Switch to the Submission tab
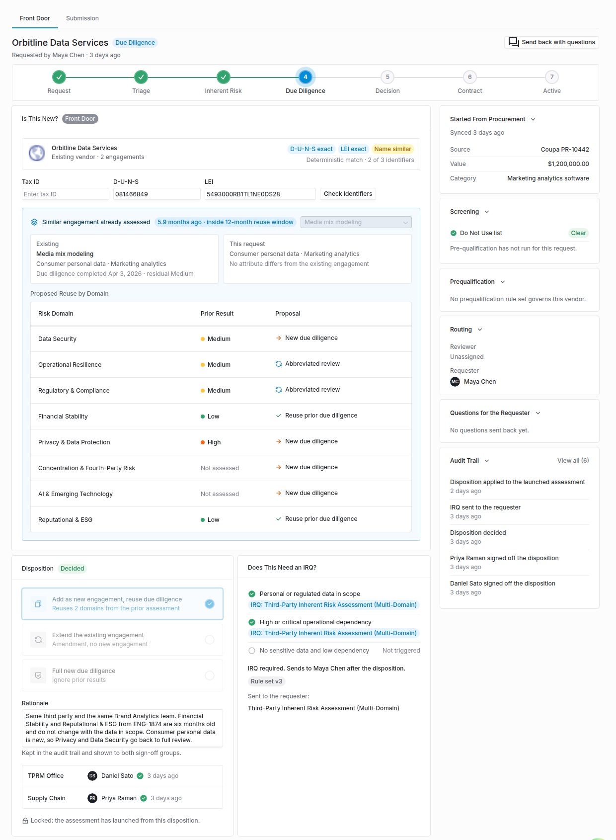Viewport: 616px width, 840px height. point(82,18)
